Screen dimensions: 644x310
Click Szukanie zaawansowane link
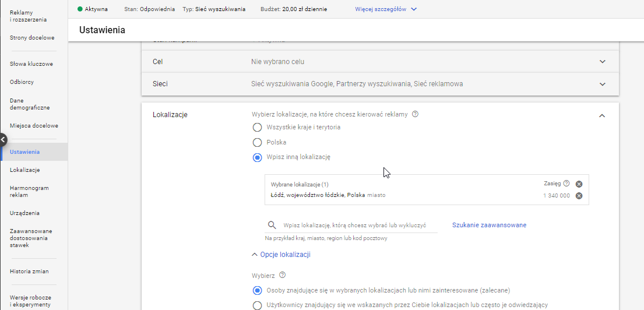[489, 225]
